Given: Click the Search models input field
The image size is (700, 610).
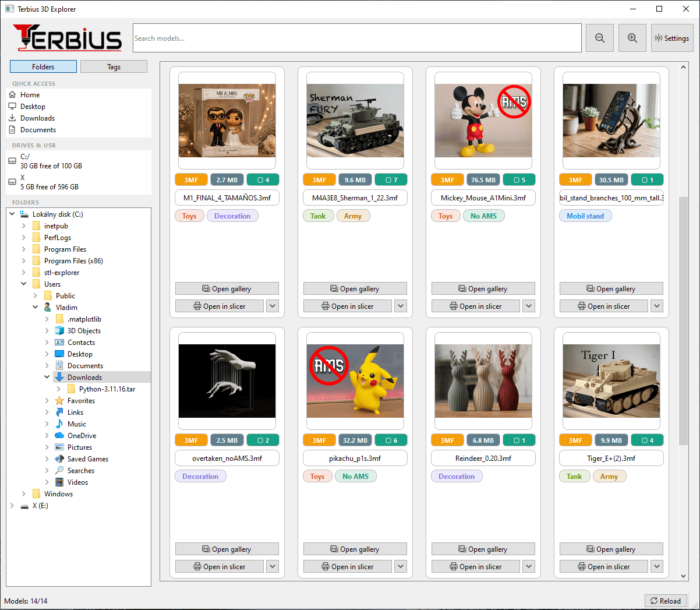Looking at the screenshot, I should [357, 38].
